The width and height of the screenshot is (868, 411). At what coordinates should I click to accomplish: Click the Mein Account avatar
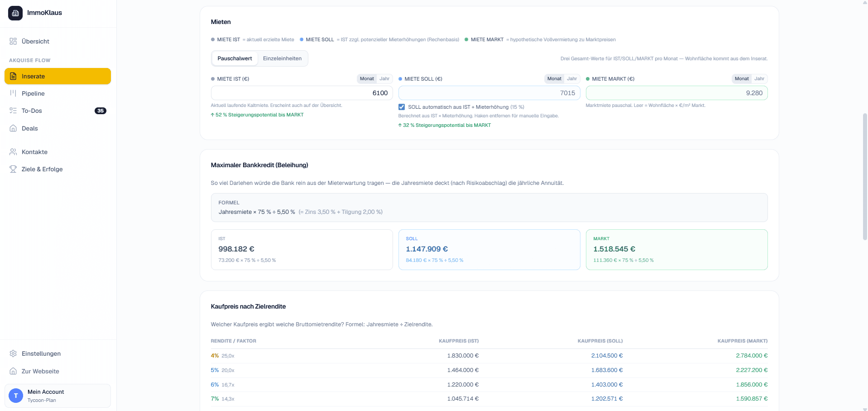pos(16,396)
